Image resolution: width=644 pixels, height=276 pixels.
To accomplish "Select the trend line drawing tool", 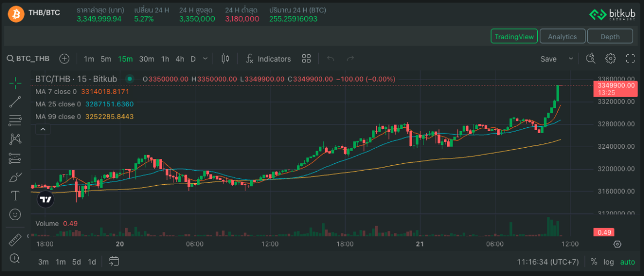I will (15, 101).
